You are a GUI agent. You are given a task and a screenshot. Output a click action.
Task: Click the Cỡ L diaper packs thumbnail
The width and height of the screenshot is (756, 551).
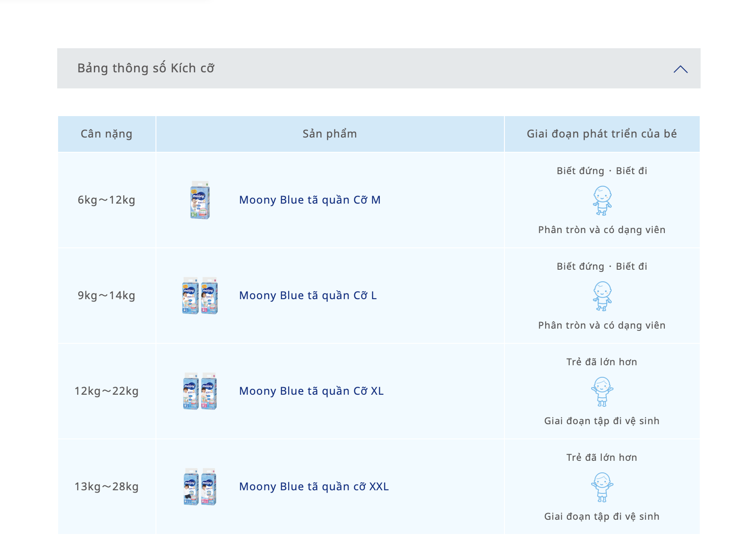(x=200, y=296)
